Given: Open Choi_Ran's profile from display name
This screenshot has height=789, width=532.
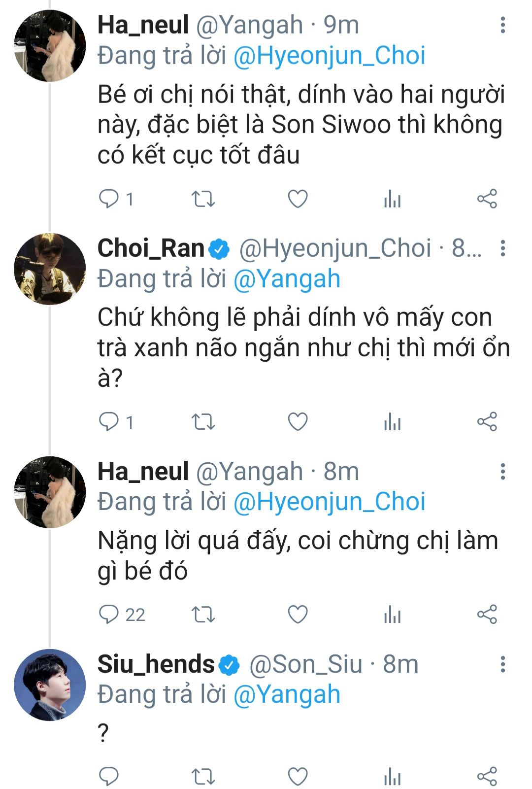Looking at the screenshot, I should tap(151, 248).
